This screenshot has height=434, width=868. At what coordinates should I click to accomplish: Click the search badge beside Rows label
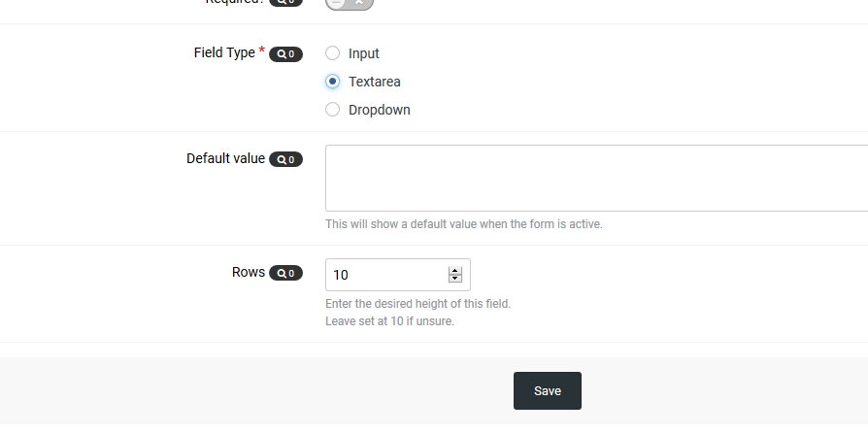pyautogui.click(x=285, y=274)
